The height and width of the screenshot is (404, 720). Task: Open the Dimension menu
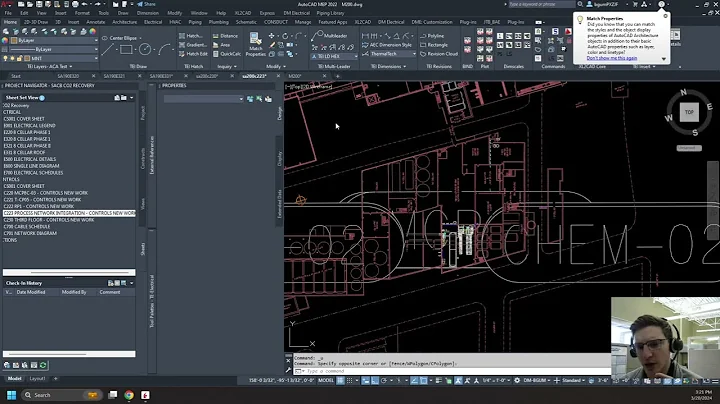point(147,13)
